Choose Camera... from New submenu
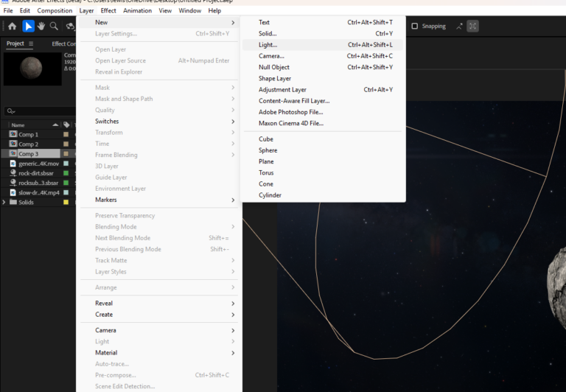The width and height of the screenshot is (566, 392). pos(323,56)
